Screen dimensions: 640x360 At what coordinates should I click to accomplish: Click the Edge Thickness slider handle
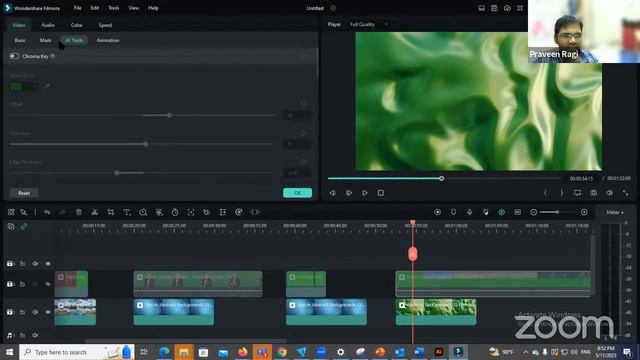(117, 173)
